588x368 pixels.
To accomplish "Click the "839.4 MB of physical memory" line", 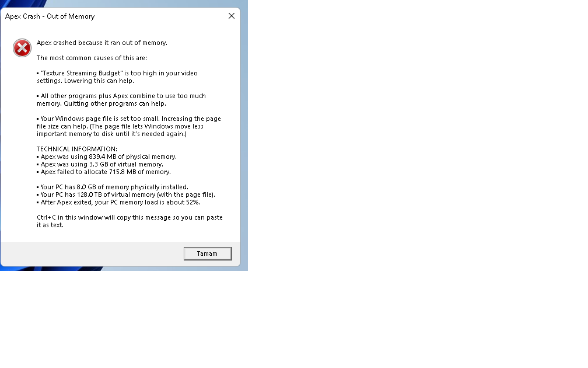I will [x=107, y=157].
